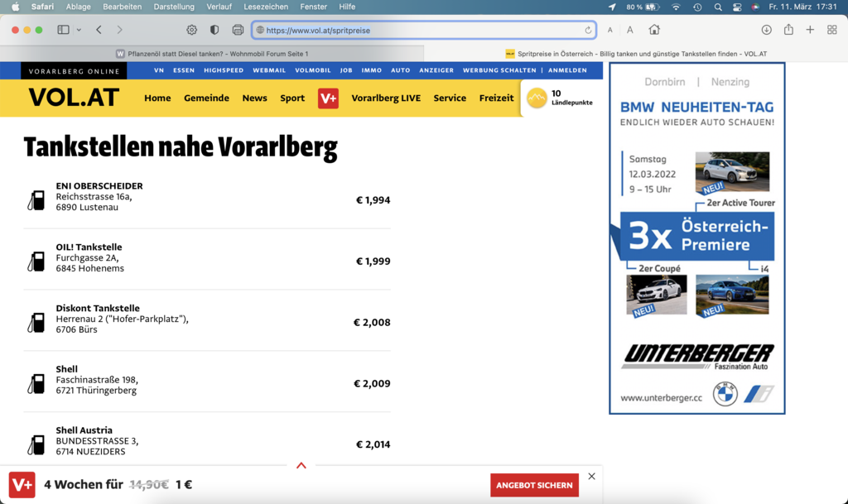Go forward to next page
This screenshot has height=504, width=848.
pyautogui.click(x=119, y=30)
